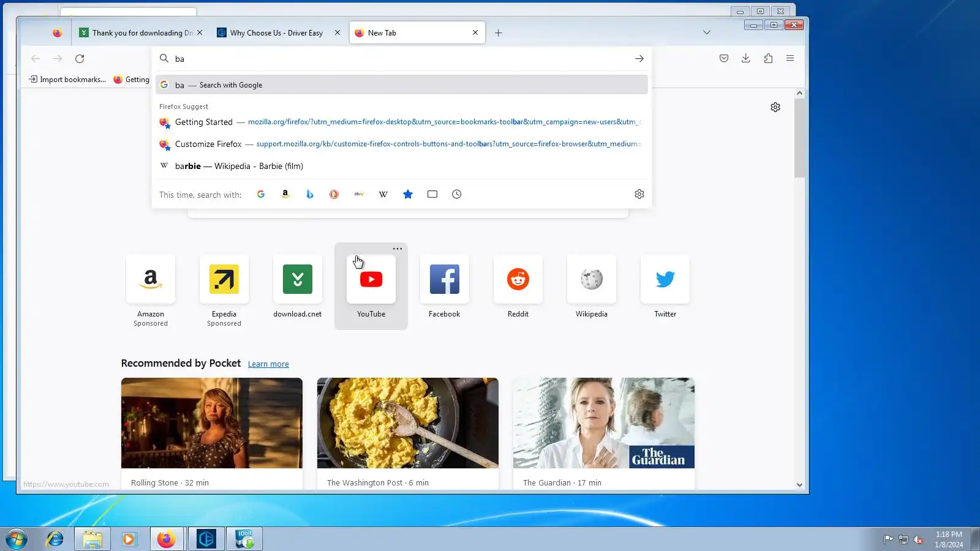Open The Guardian Pocket story
980x551 pixels.
604,433
